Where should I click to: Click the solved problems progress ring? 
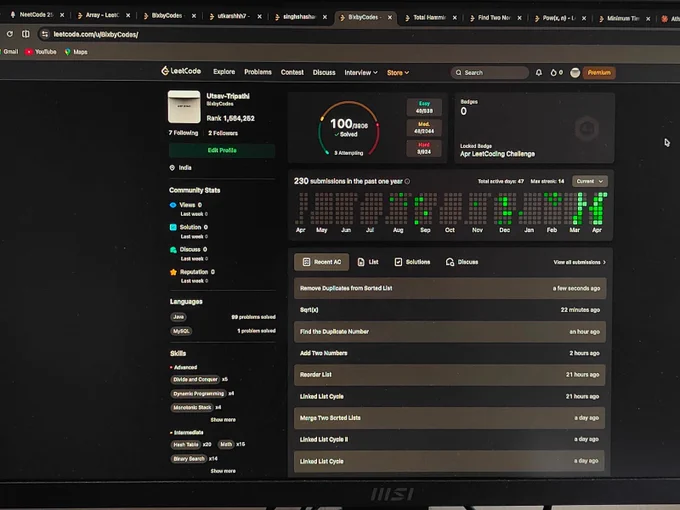tap(349, 129)
